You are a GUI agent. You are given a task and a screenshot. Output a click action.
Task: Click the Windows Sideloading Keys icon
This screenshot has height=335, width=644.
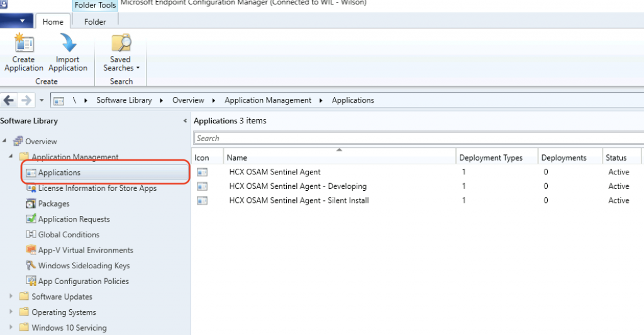tap(31, 265)
